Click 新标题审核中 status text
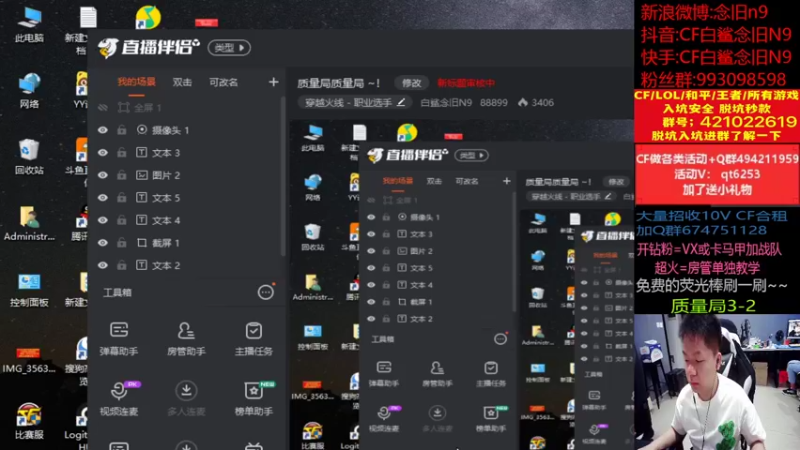 [x=466, y=83]
